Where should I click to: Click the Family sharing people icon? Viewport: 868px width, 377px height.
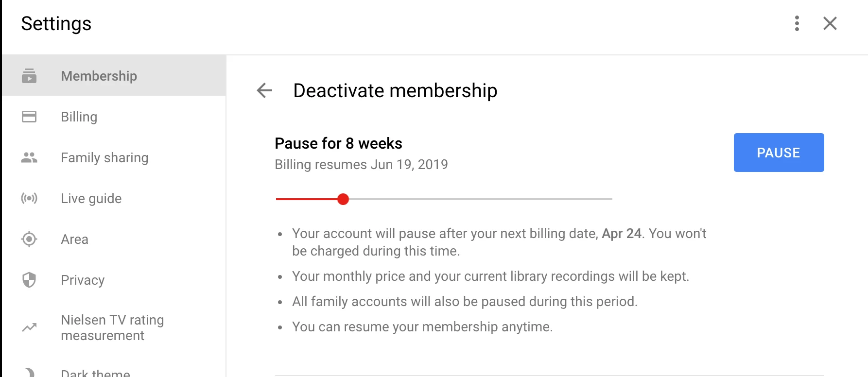(x=29, y=157)
